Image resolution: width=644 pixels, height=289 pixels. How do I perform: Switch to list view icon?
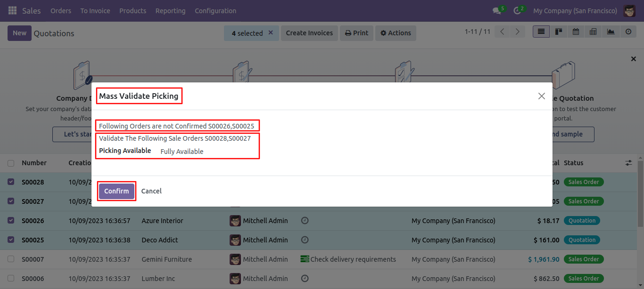coord(541,32)
